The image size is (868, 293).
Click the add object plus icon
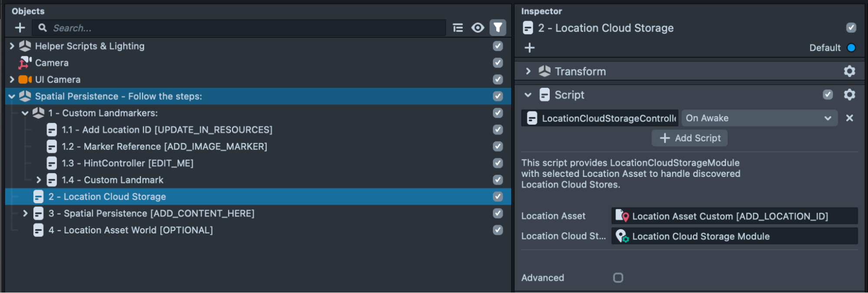[20, 28]
